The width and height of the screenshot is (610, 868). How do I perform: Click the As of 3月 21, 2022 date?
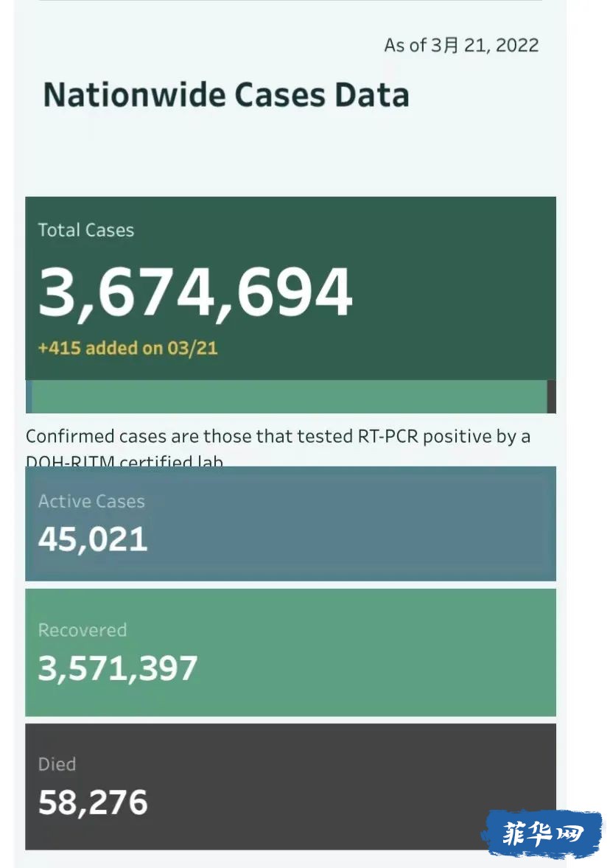click(461, 45)
